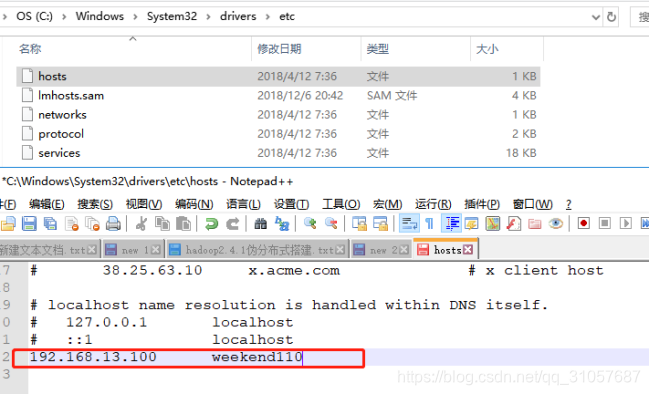
Task: Open the Document Map icon
Action: [x=492, y=224]
